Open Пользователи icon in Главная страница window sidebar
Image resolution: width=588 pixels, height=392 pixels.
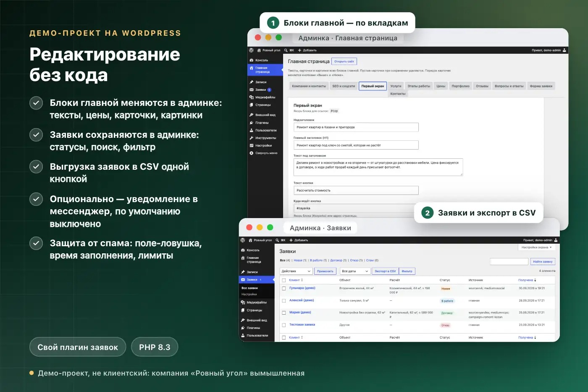251,130
